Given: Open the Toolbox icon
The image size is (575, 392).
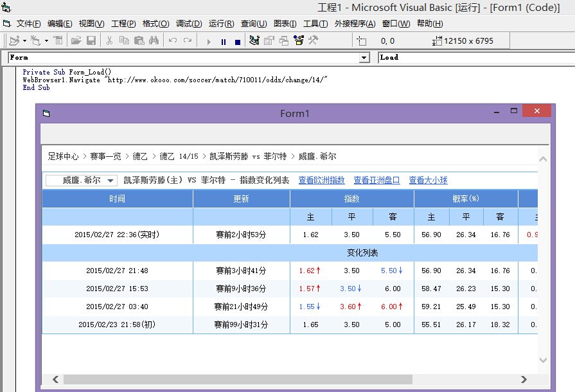Looking at the screenshot, I should (314, 40).
